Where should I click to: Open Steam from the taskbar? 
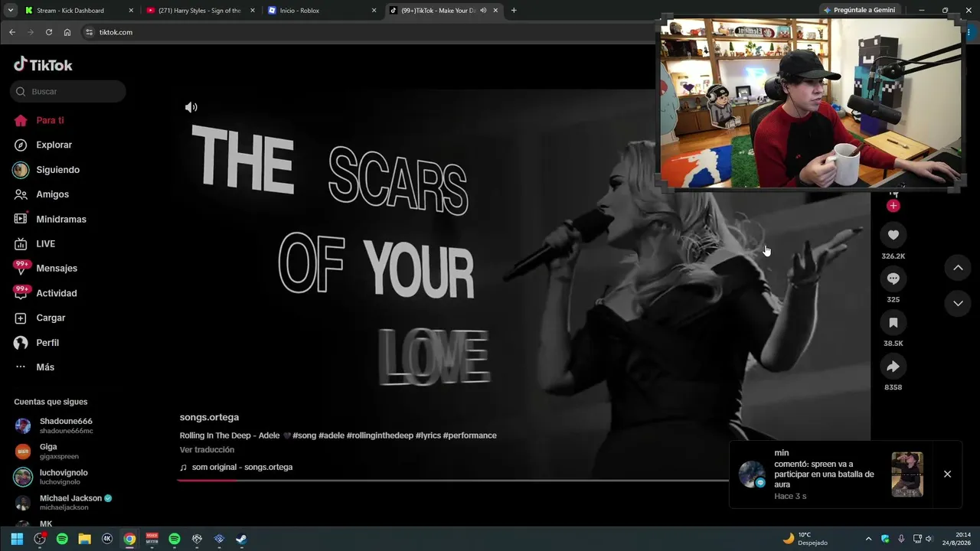(x=241, y=539)
